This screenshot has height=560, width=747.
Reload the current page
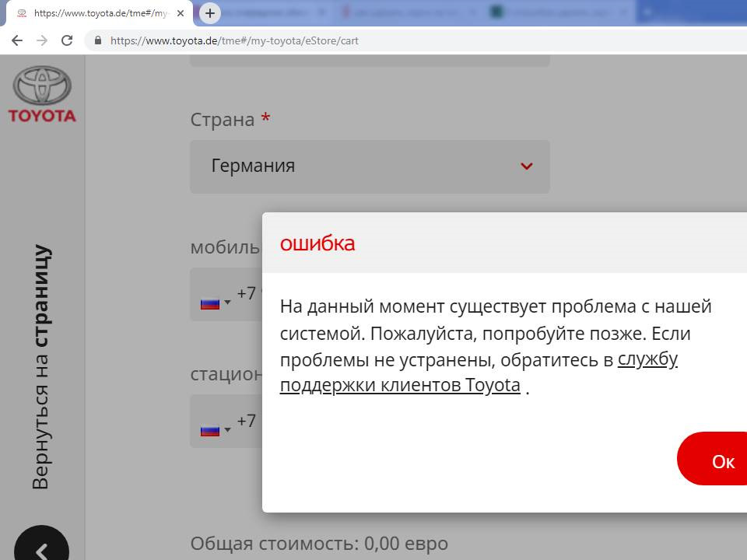click(x=67, y=40)
